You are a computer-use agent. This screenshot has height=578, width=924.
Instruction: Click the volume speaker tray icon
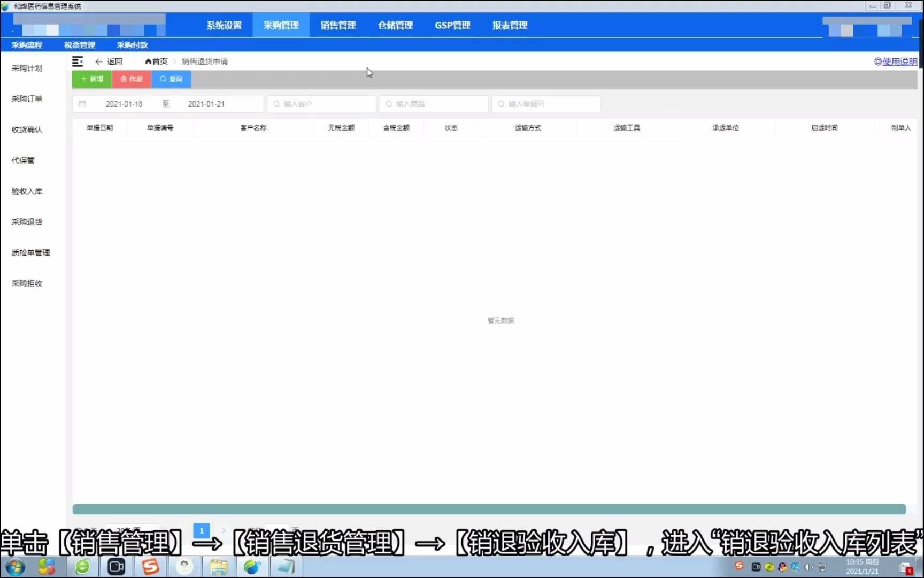[x=808, y=567]
